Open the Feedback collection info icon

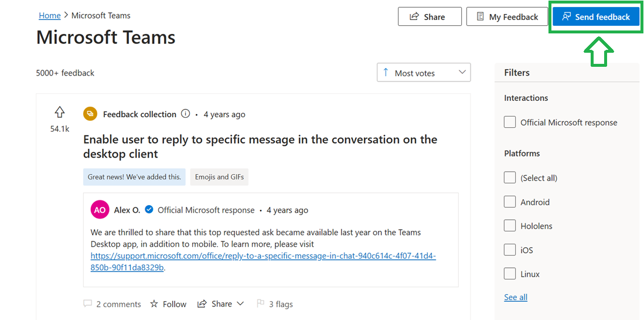pos(186,114)
